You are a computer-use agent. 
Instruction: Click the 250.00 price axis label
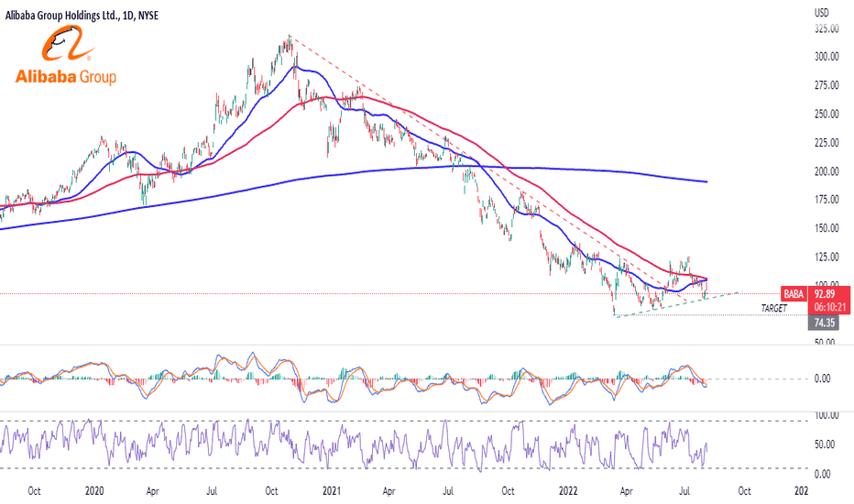point(827,114)
